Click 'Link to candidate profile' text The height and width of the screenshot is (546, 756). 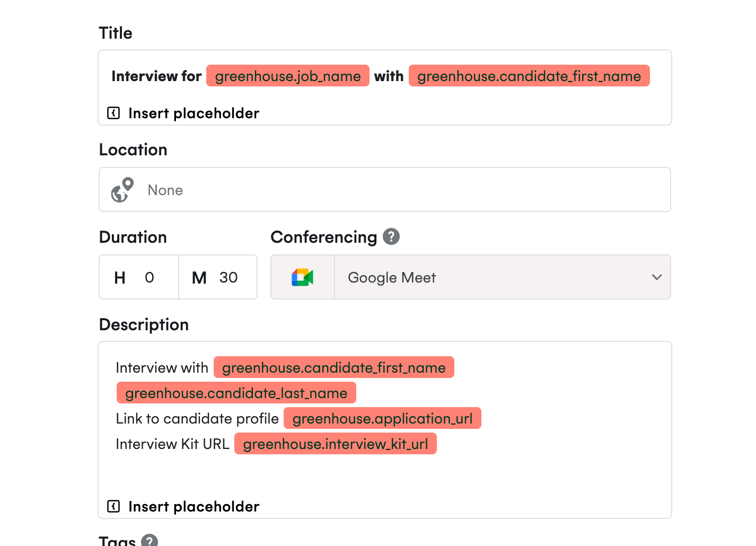click(197, 419)
